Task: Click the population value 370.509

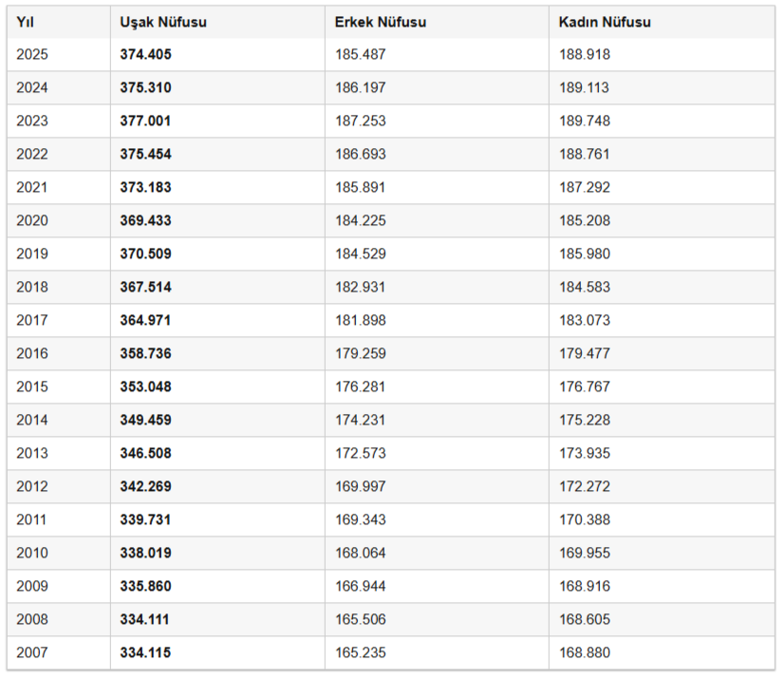Action: point(145,254)
